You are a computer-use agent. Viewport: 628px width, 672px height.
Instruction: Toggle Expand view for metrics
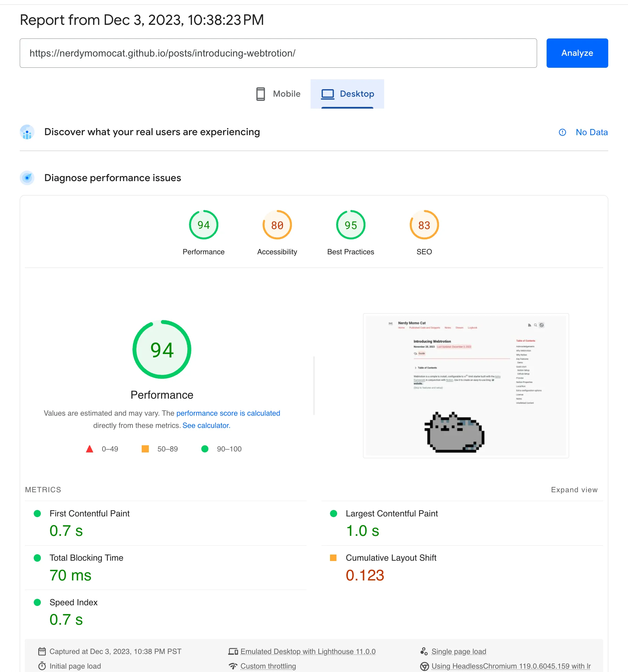(574, 490)
